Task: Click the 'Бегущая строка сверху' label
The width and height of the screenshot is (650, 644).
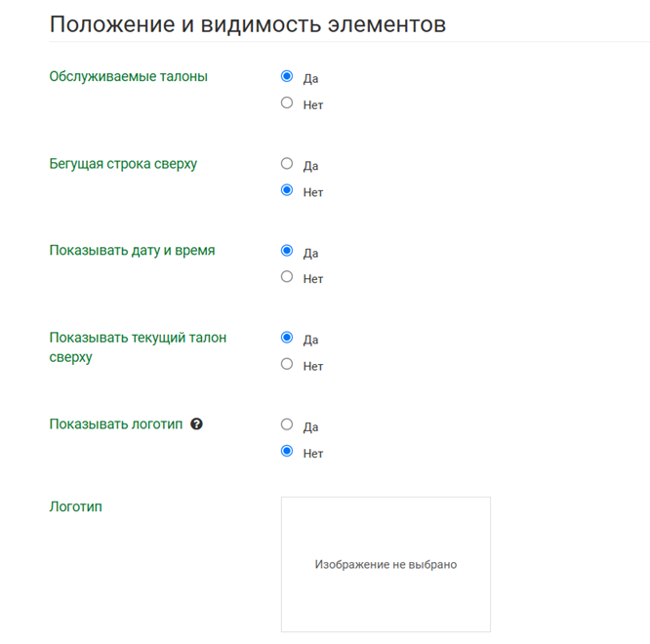Action: [123, 164]
